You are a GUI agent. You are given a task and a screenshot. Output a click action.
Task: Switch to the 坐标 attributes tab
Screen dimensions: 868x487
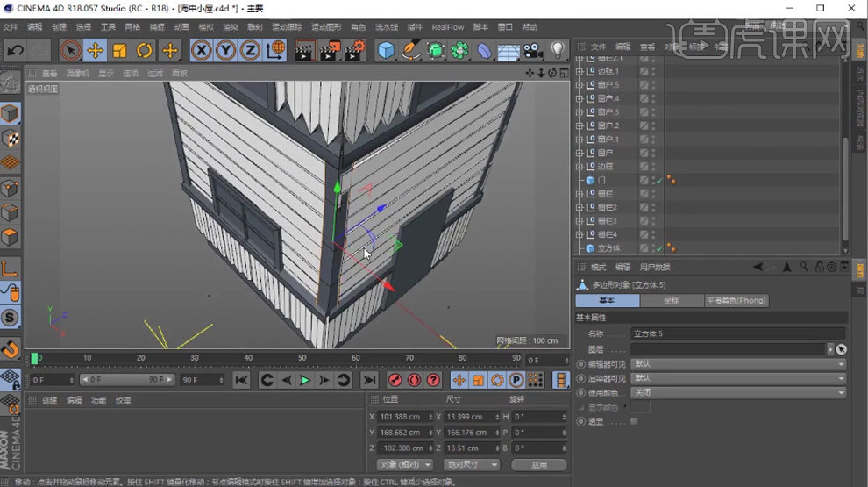[672, 301]
